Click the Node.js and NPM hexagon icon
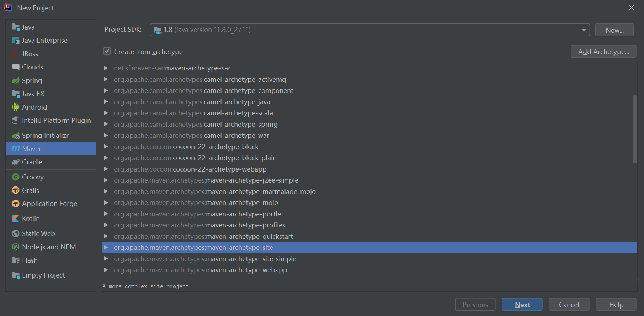Viewport: 644px width, 316px height. (16, 247)
